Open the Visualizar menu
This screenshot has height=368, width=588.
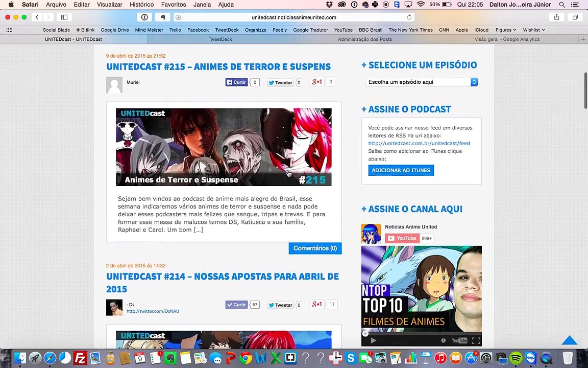coord(110,5)
